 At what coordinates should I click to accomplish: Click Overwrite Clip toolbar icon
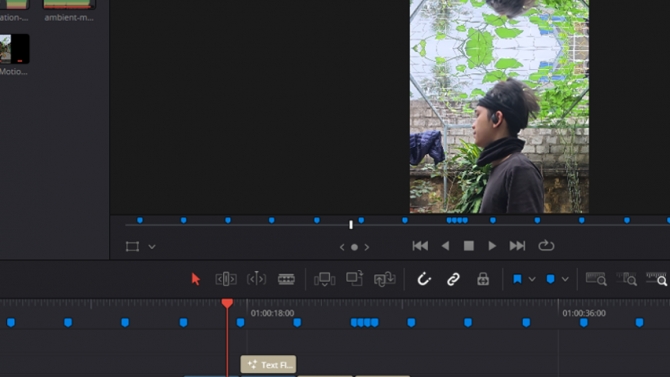(354, 278)
